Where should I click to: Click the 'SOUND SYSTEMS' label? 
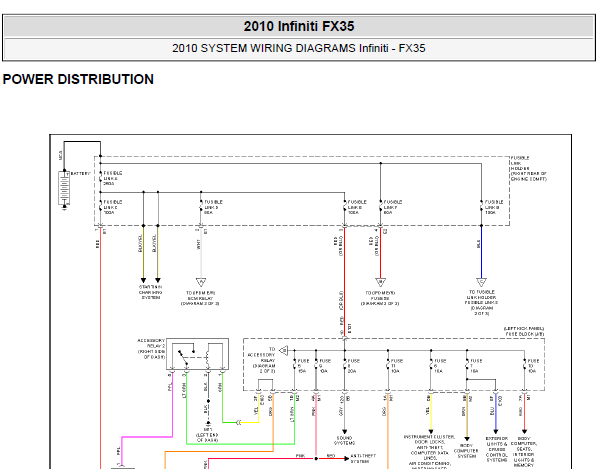344,441
